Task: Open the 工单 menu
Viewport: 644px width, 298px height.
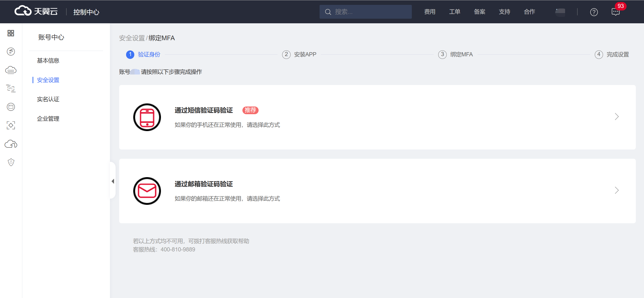Action: (455, 12)
